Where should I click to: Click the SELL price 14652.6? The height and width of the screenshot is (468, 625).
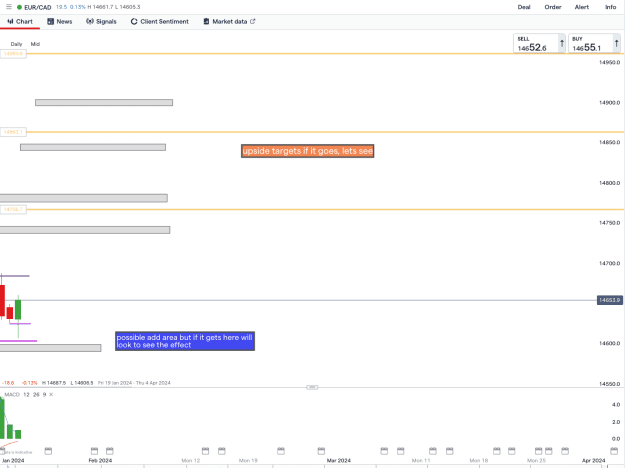(x=539, y=43)
